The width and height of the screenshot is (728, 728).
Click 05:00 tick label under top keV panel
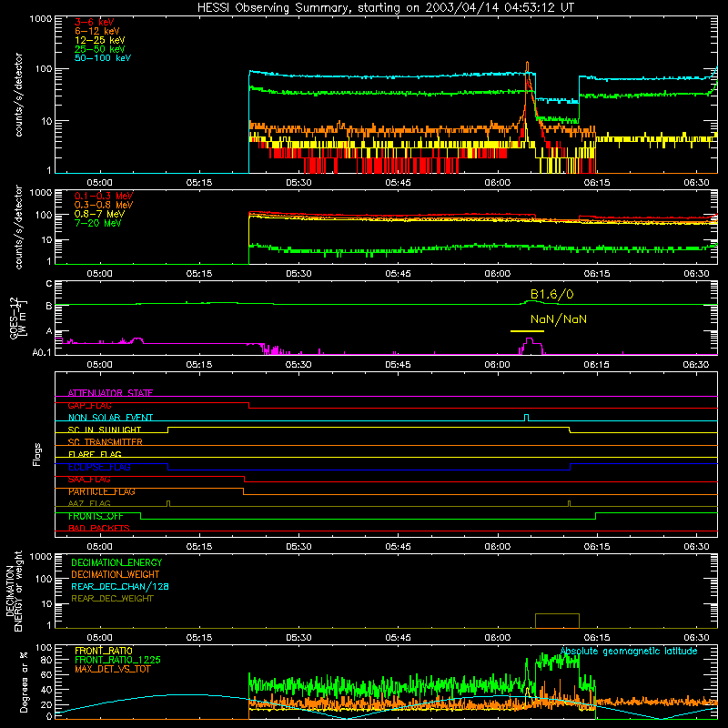point(99,183)
